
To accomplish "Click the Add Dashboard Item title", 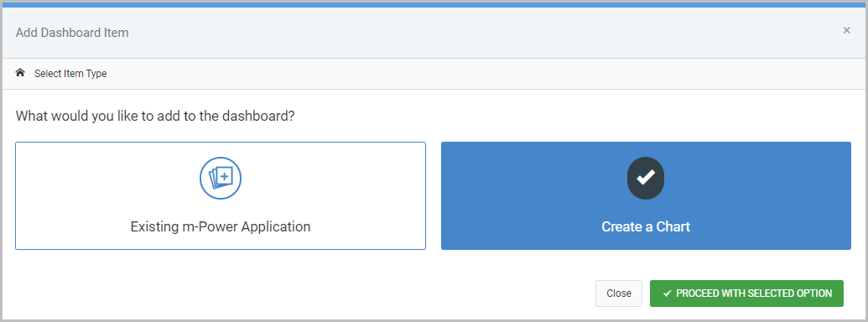I will coord(72,33).
